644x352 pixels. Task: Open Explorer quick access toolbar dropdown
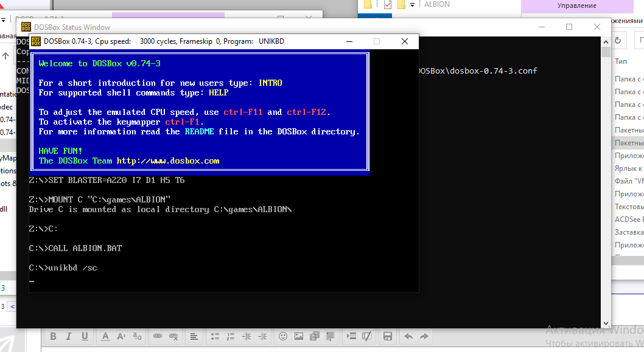click(x=412, y=4)
